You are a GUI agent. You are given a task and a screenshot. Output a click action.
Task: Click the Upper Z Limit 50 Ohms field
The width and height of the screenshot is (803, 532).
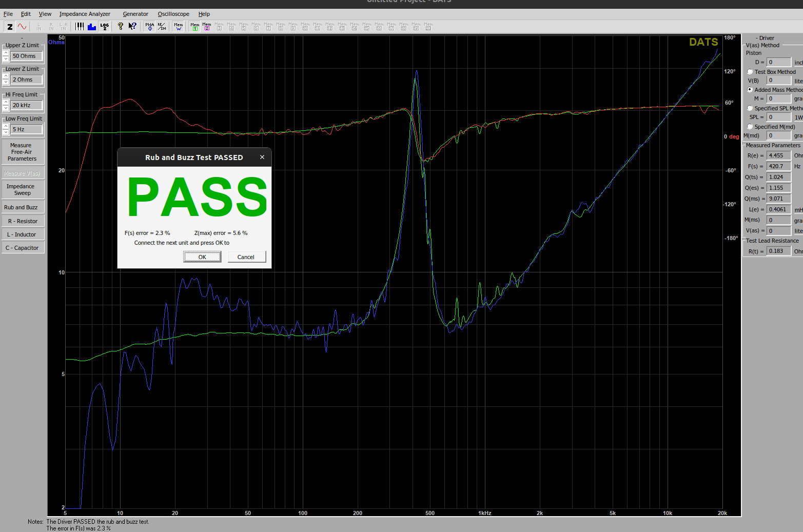click(x=27, y=56)
